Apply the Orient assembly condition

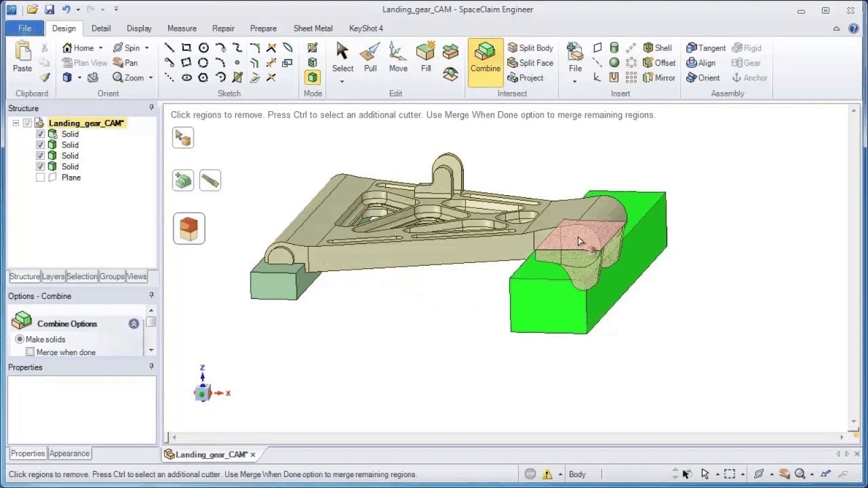(703, 78)
